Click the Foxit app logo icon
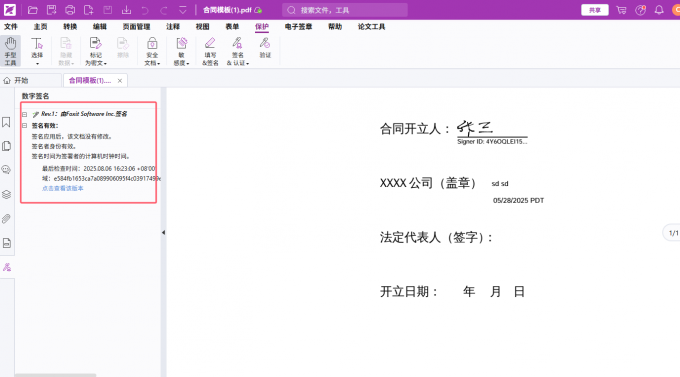 point(10,10)
